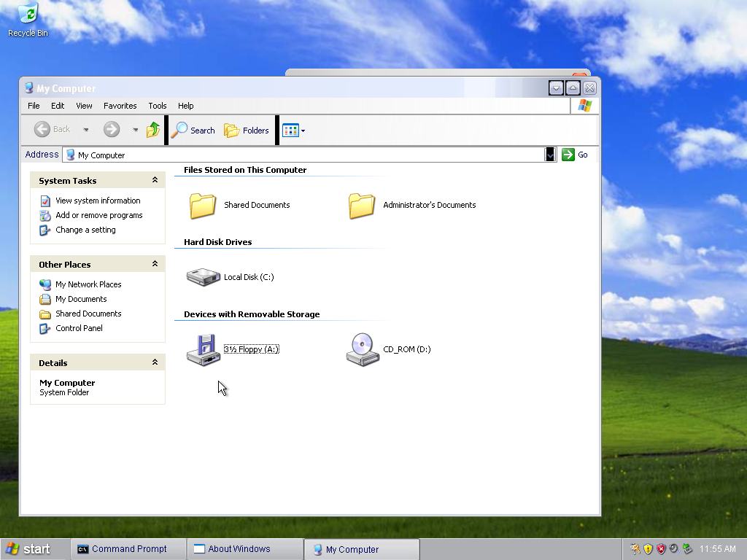Open the Tools menu

pos(158,106)
